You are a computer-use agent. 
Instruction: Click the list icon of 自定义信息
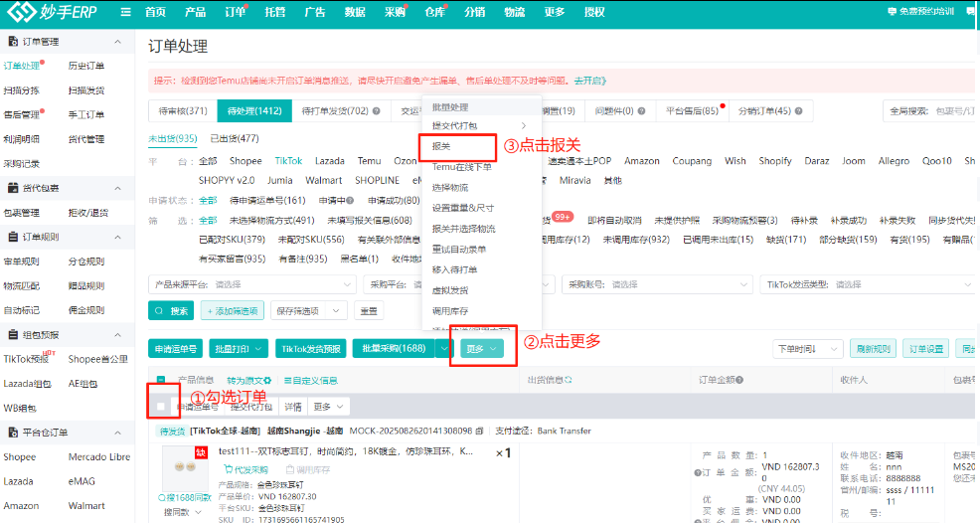click(x=287, y=381)
